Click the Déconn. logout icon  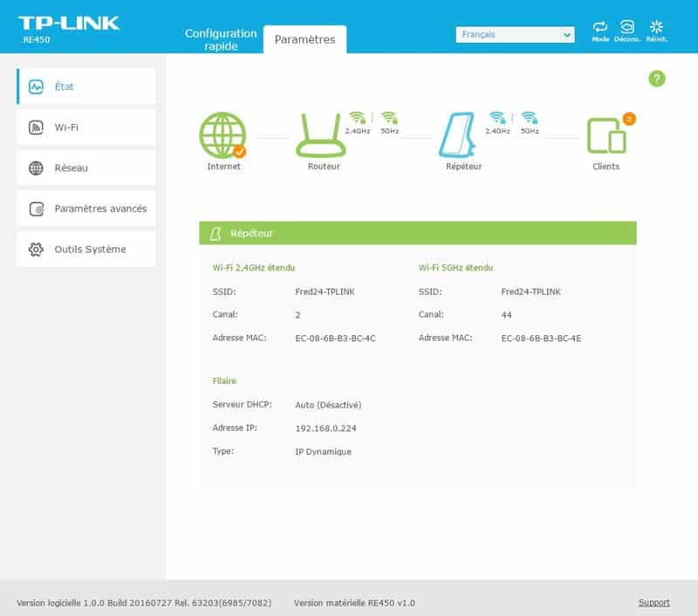point(627,28)
